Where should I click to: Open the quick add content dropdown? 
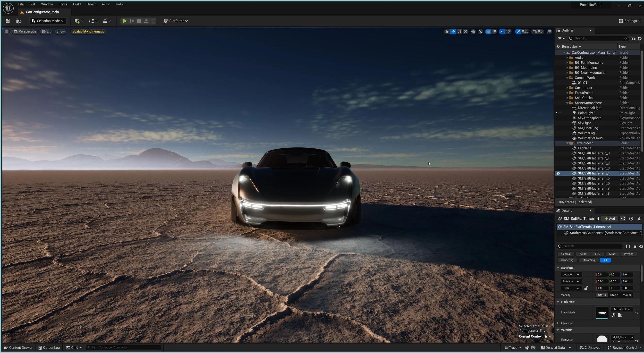click(79, 21)
